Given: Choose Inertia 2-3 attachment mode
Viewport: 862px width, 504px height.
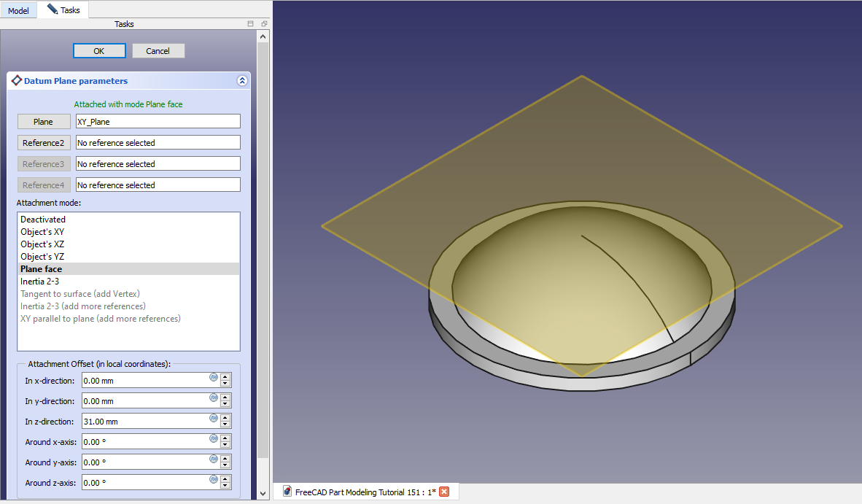Looking at the screenshot, I should (40, 282).
